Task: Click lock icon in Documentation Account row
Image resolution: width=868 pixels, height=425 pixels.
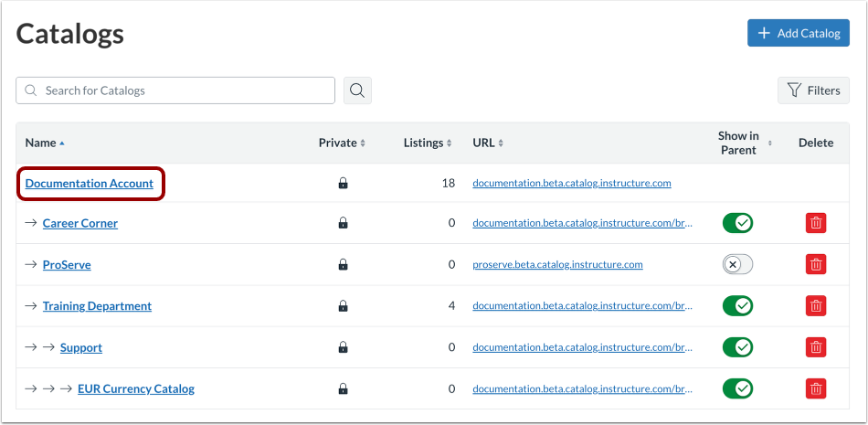Action: pos(343,184)
